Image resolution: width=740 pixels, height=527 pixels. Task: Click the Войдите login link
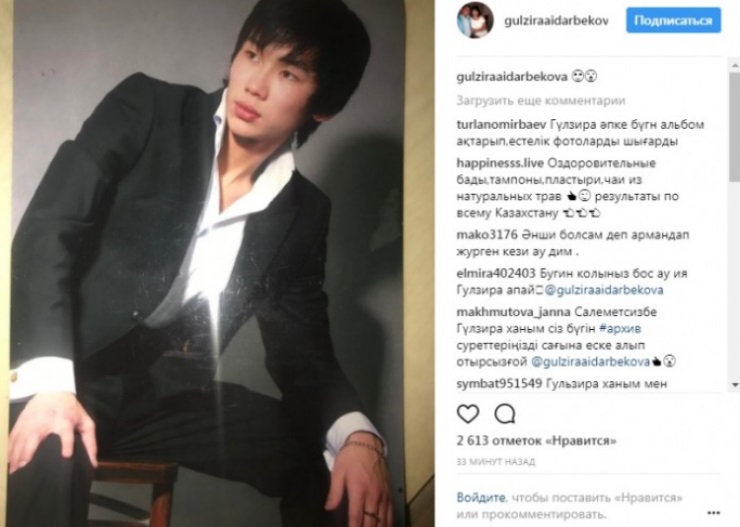480,497
